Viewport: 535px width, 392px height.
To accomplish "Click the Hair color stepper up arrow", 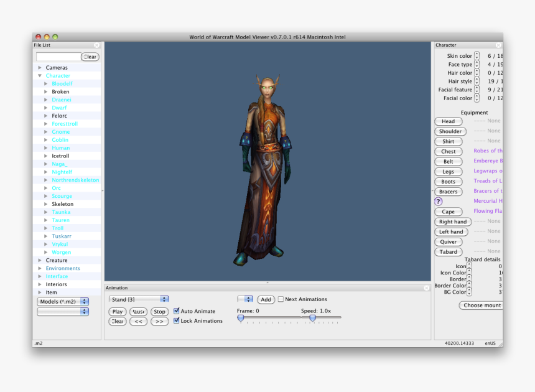I will pos(477,70).
